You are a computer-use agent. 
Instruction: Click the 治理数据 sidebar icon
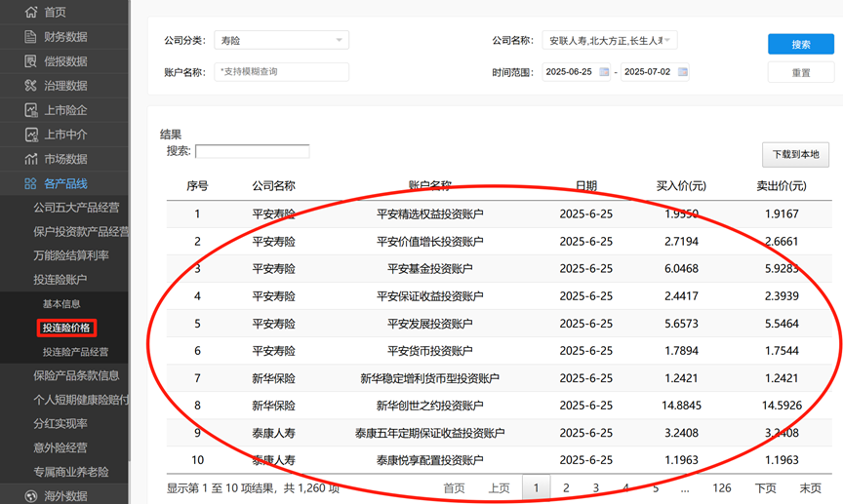(x=30, y=86)
